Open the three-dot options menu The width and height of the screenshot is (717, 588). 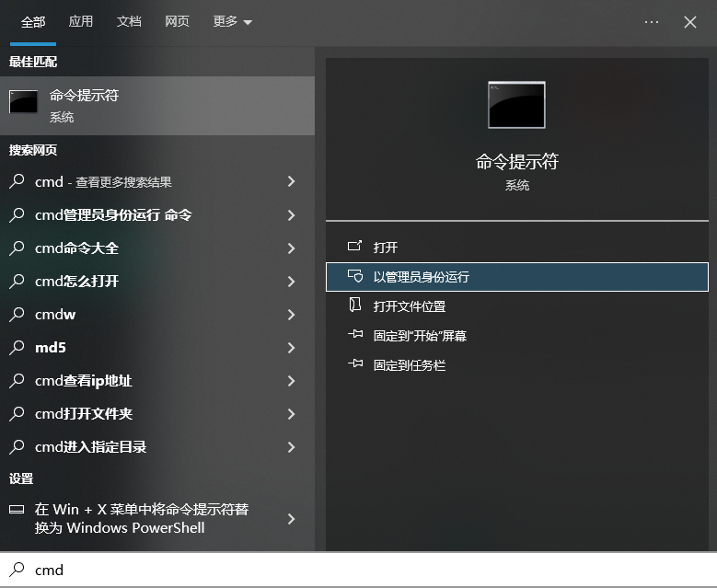(651, 21)
